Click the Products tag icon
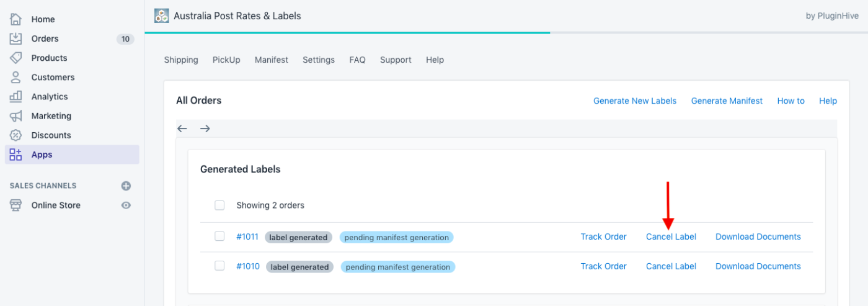The width and height of the screenshot is (868, 306). [15, 58]
